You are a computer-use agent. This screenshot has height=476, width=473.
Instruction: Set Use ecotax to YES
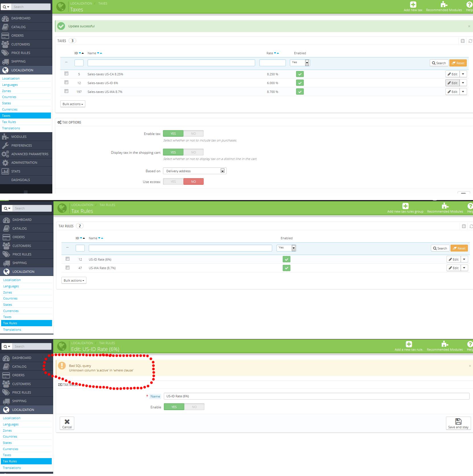coord(173,182)
